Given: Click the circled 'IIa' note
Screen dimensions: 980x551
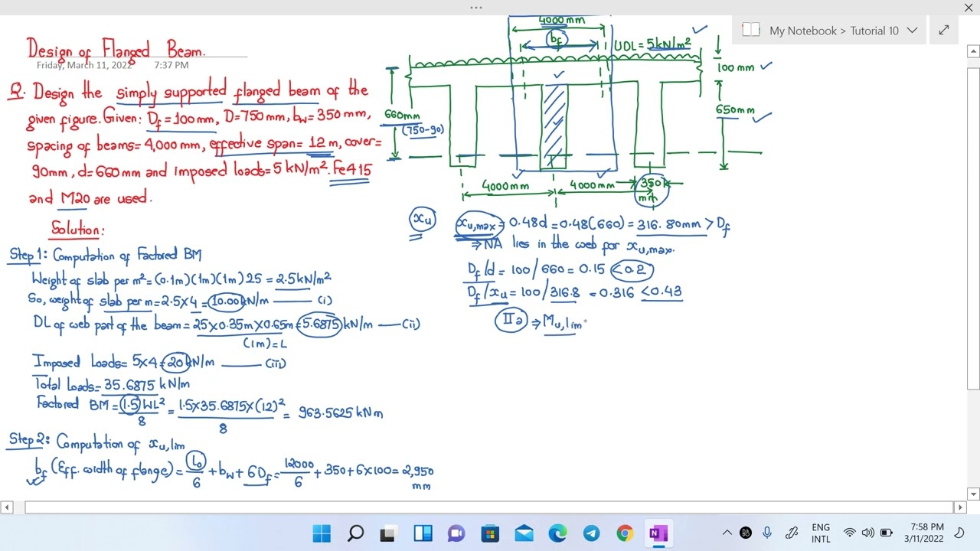Looking at the screenshot, I should coord(511,320).
